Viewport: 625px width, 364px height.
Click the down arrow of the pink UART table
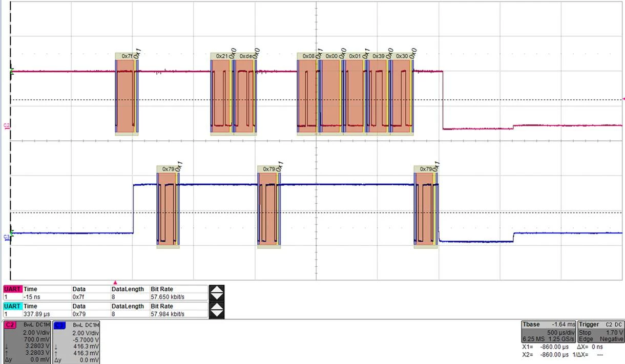click(x=217, y=297)
